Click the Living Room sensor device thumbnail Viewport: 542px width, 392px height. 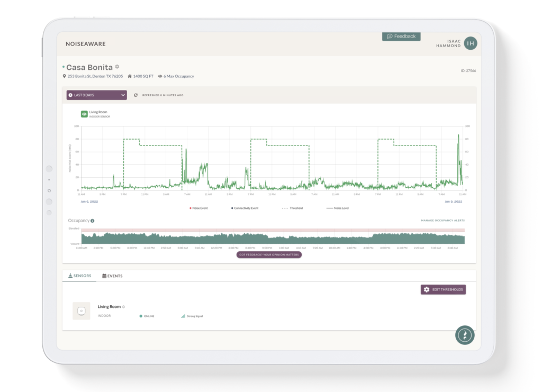81,311
